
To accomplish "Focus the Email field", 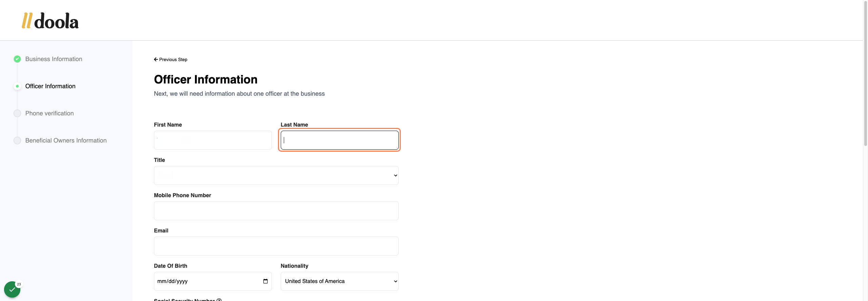I will coord(276,246).
